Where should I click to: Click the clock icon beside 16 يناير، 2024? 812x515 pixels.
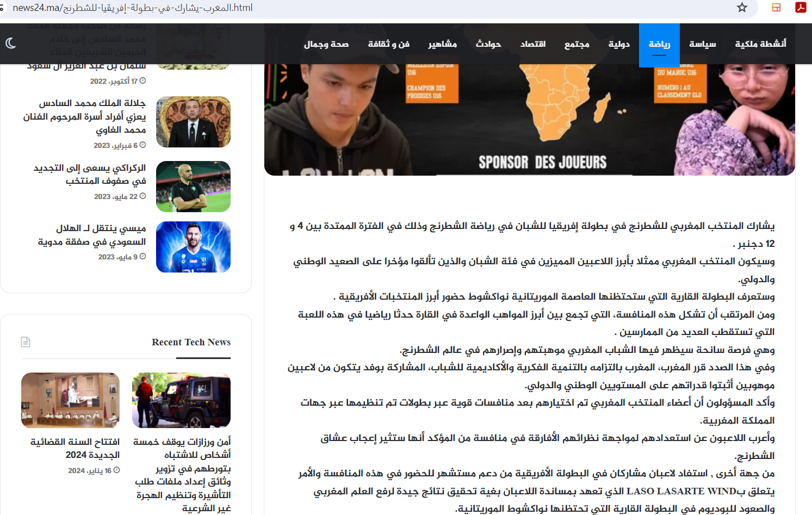(117, 470)
